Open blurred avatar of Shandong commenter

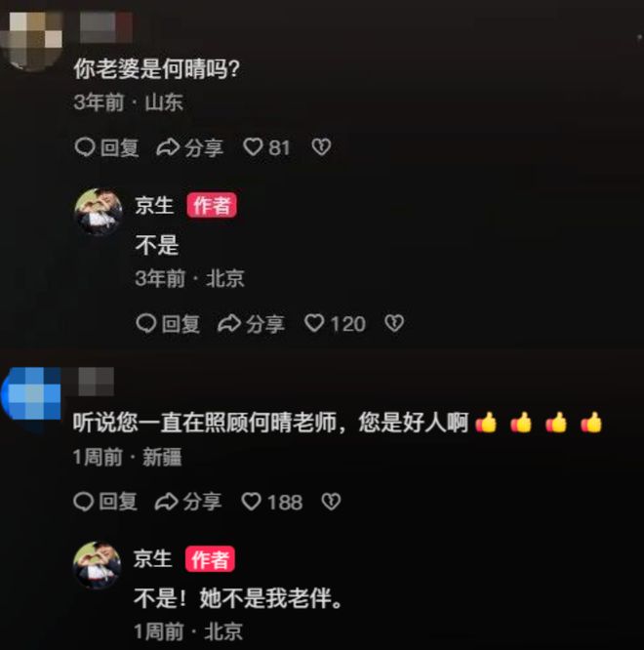point(31,39)
